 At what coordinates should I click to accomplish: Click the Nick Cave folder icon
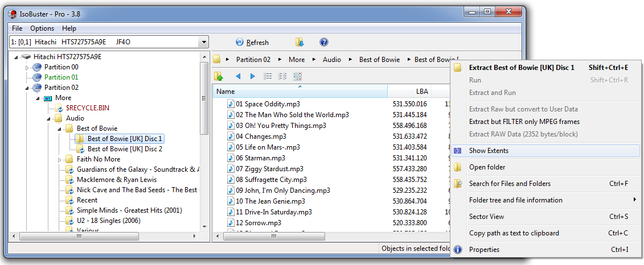pos(69,190)
